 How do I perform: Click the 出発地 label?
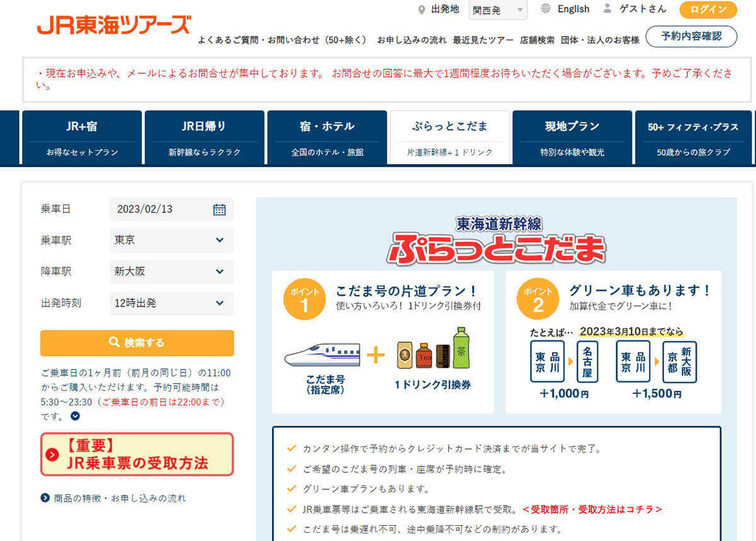(x=445, y=9)
